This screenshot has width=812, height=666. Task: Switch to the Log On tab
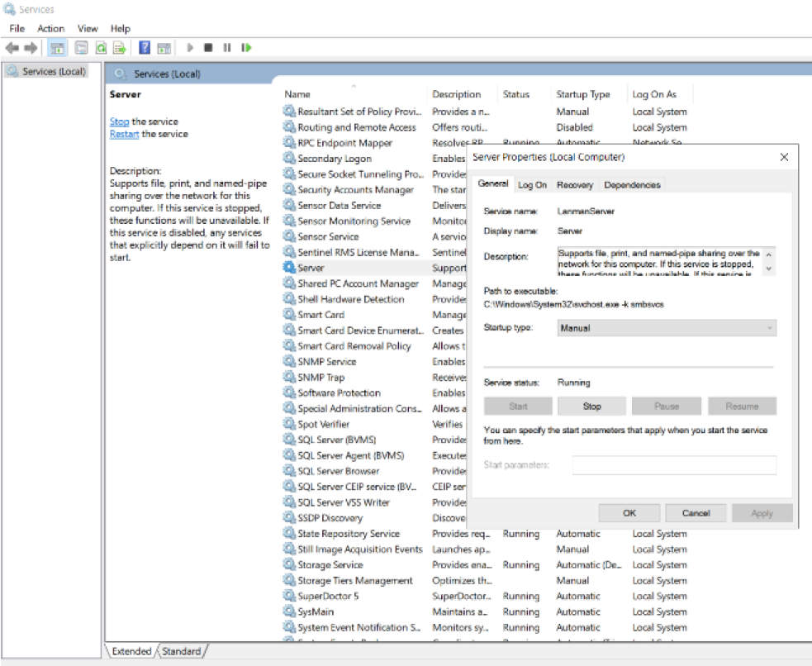pos(532,185)
